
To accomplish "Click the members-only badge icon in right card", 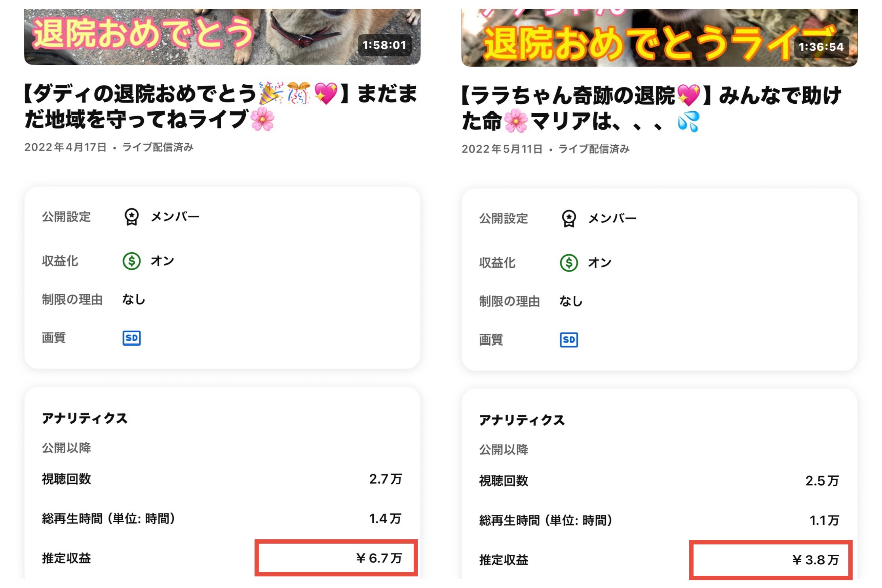I will point(568,219).
